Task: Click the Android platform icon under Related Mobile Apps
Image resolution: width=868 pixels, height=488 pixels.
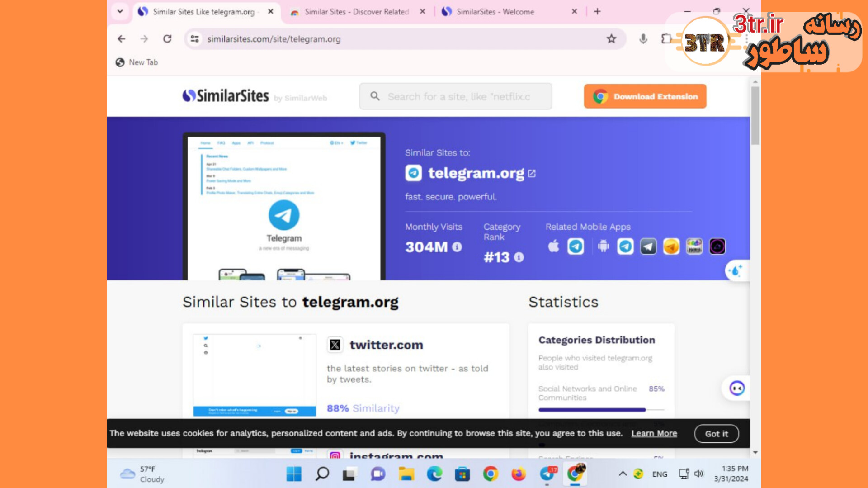Action: 603,246
